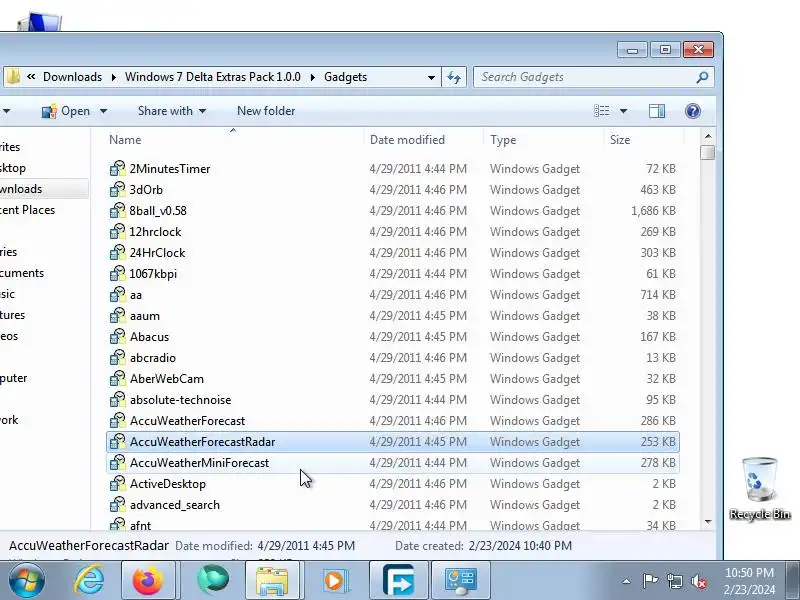Select the 24HrClock gadget icon
Screen dimensions: 800x600
coord(117,253)
